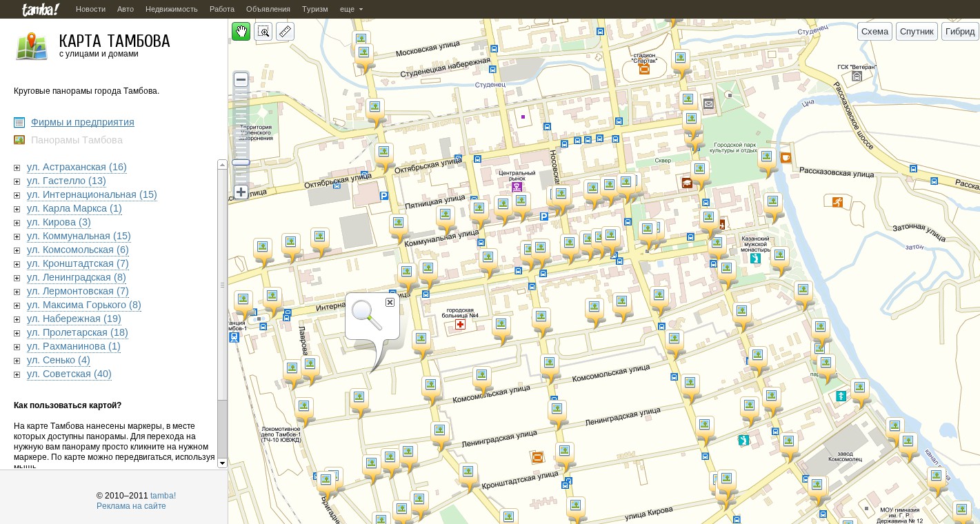Viewport: 980px width, 524px height.
Task: Open the Недвижимость menu item
Action: click(171, 9)
